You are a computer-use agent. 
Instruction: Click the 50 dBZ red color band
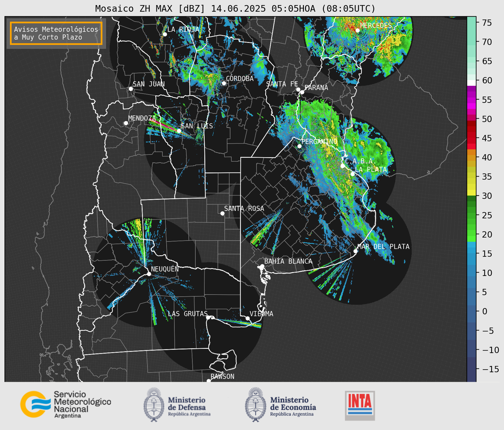coord(471,118)
